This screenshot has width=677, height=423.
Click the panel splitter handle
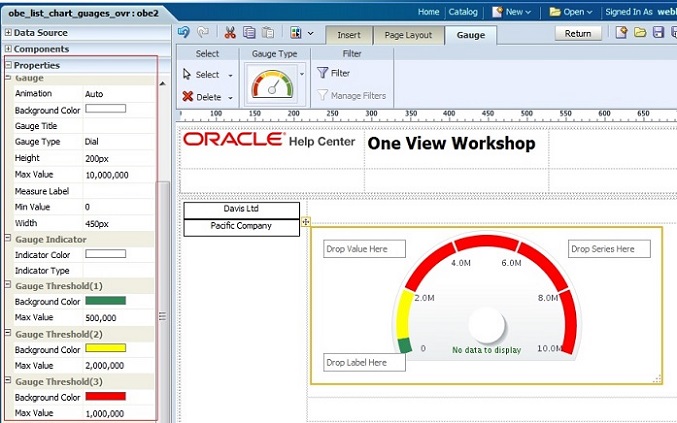pyautogui.click(x=162, y=316)
